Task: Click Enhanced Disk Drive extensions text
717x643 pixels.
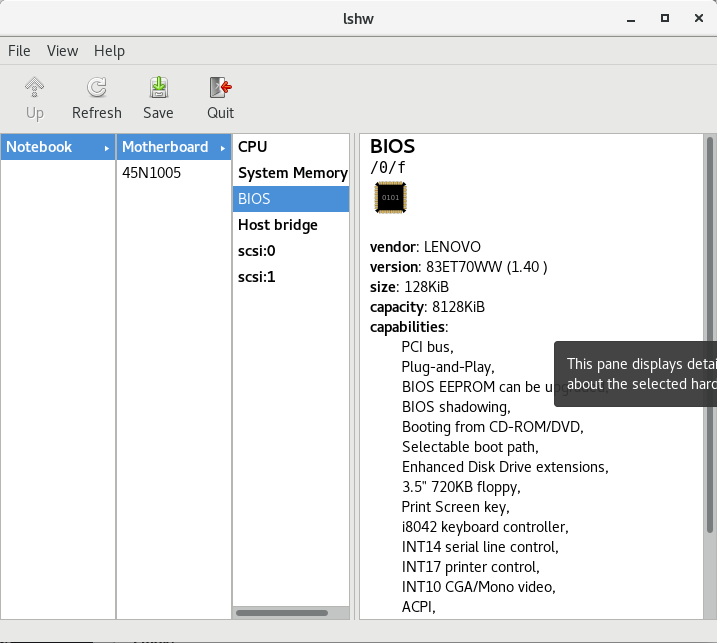Action: 505,467
